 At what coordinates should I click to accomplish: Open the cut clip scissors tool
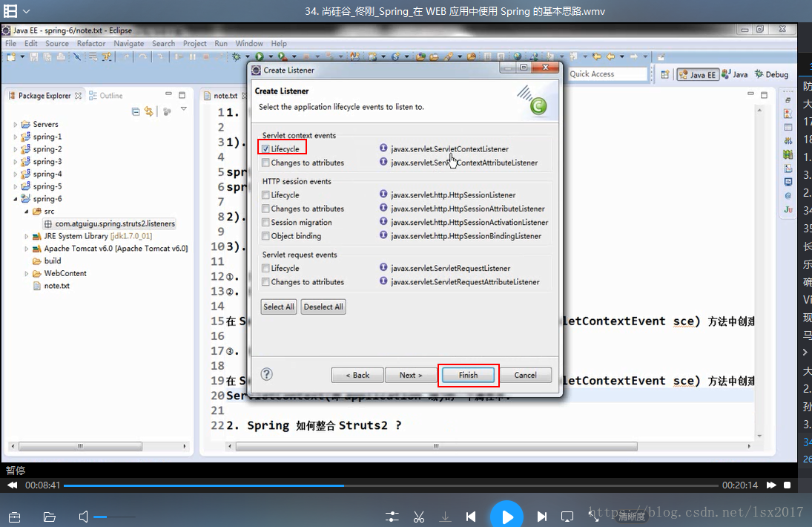point(419,517)
